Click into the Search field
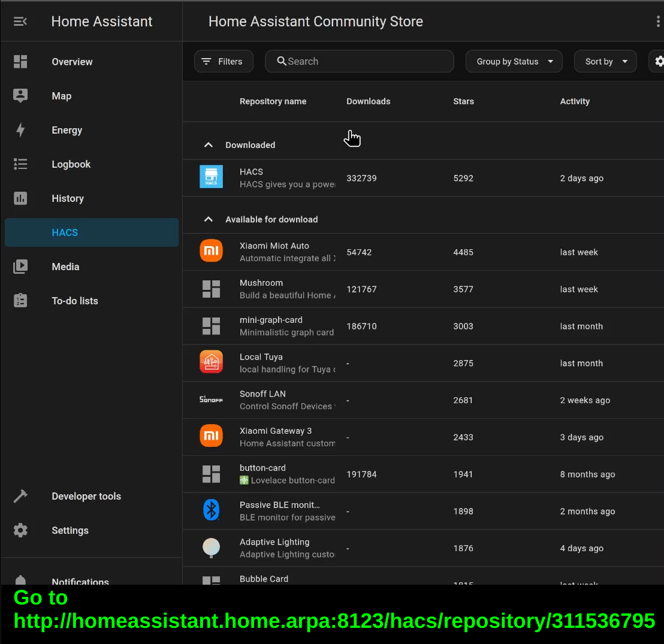The height and width of the screenshot is (644, 664). 359,61
